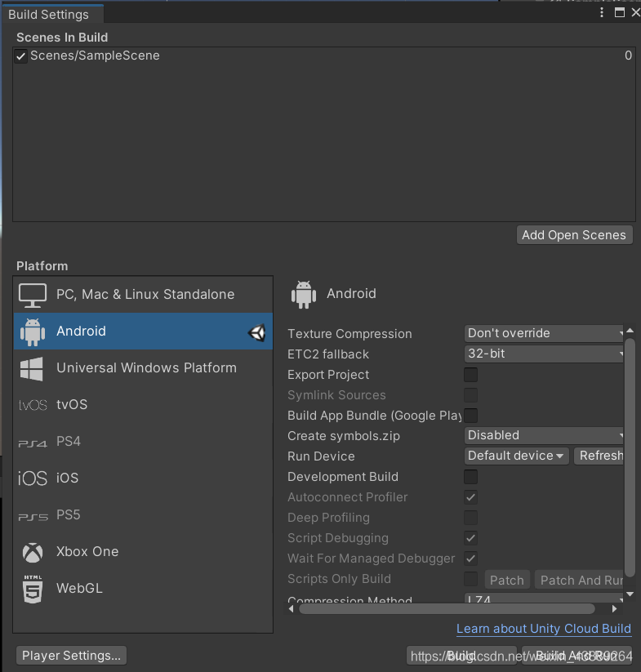
Task: Open the Texture Compression dropdown
Action: pos(544,333)
